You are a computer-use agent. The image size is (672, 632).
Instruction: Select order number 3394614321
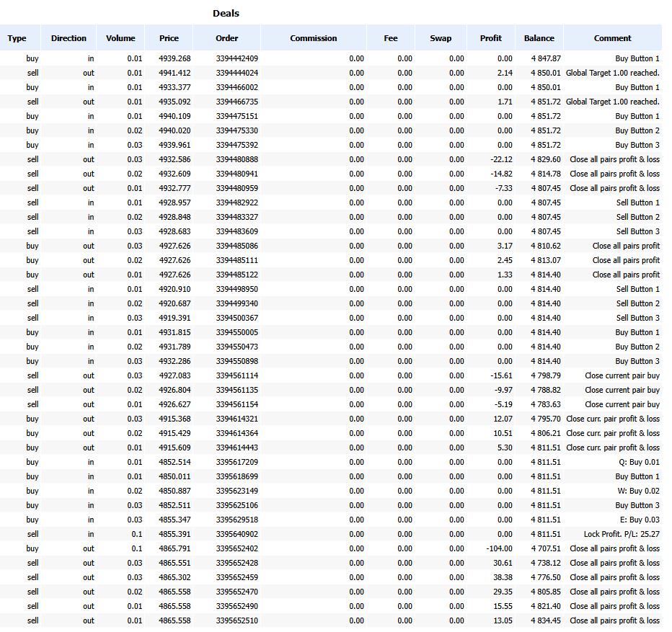tap(236, 419)
